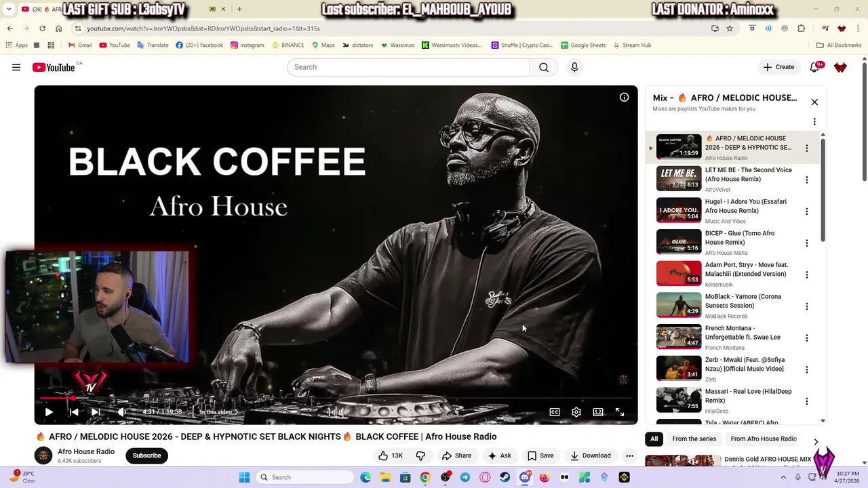Save video to a playlist
Viewport: 868px width, 488px height.
tap(540, 455)
